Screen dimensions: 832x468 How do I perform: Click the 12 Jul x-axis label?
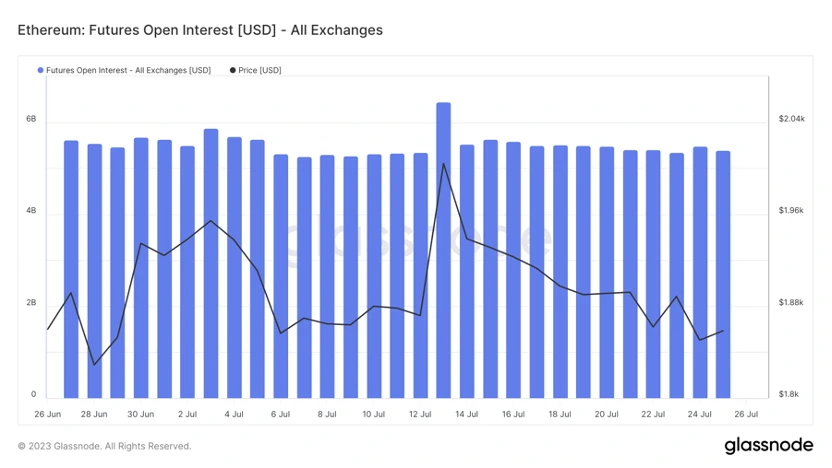pyautogui.click(x=420, y=414)
